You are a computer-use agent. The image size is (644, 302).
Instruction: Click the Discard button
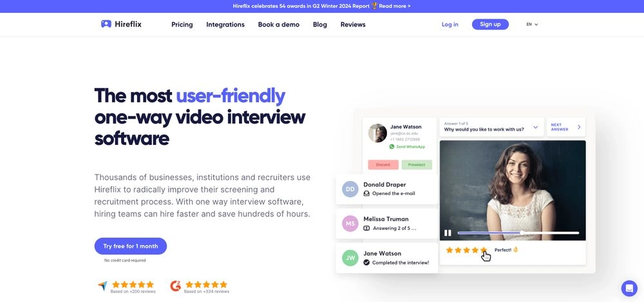(x=383, y=165)
